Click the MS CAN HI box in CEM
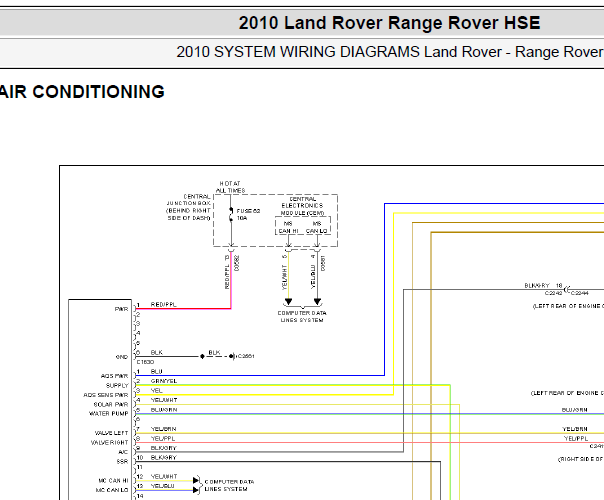Image resolution: width=604 pixels, height=500 pixels. (x=289, y=227)
